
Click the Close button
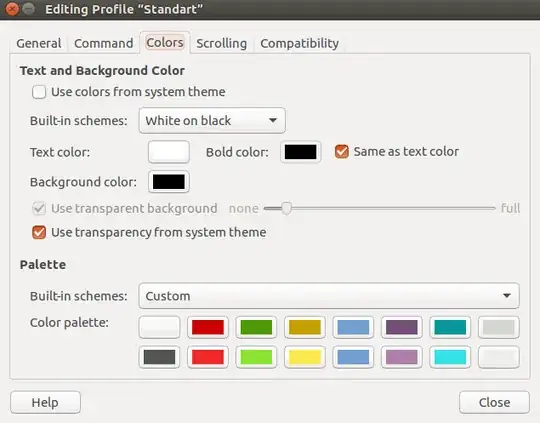pyautogui.click(x=494, y=402)
